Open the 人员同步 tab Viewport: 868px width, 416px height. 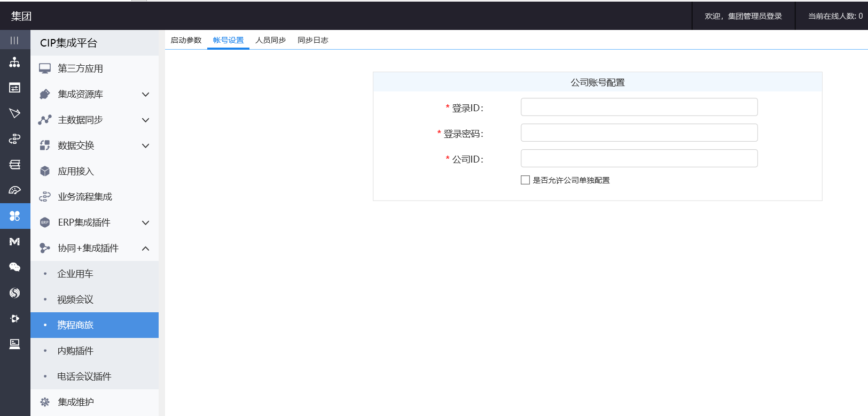(x=270, y=40)
